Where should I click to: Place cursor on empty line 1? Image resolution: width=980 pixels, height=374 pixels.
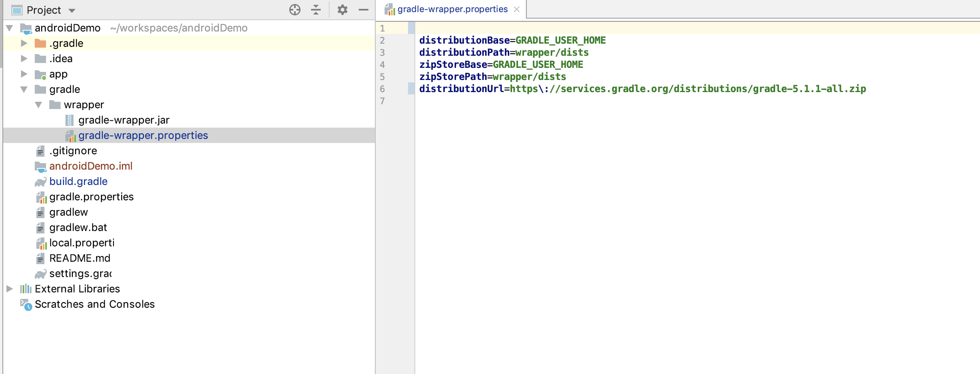[697, 28]
